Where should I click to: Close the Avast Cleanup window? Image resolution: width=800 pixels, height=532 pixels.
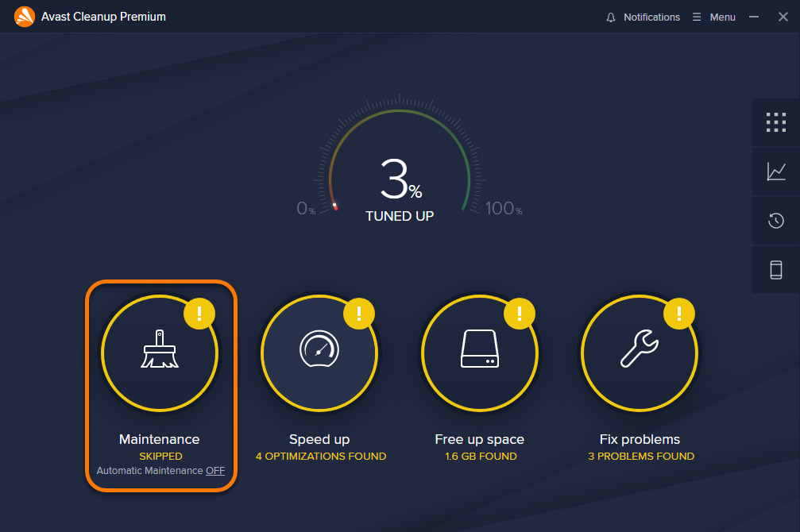[783, 17]
